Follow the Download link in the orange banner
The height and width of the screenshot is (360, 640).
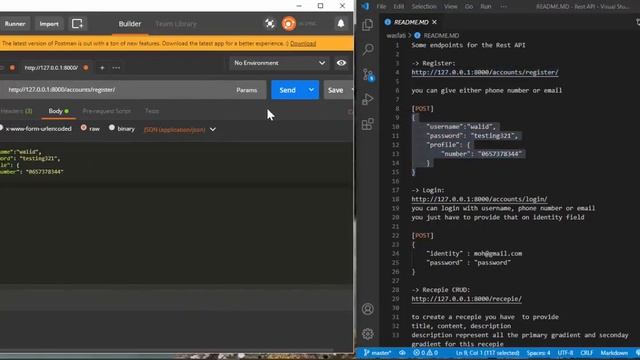303,43
